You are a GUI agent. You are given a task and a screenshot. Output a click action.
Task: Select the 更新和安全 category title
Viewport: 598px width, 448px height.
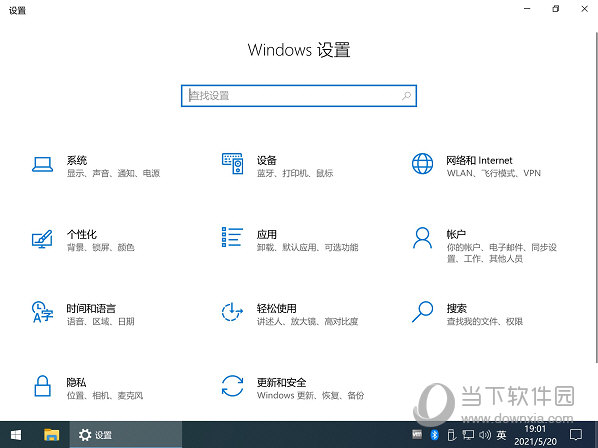pos(281,382)
